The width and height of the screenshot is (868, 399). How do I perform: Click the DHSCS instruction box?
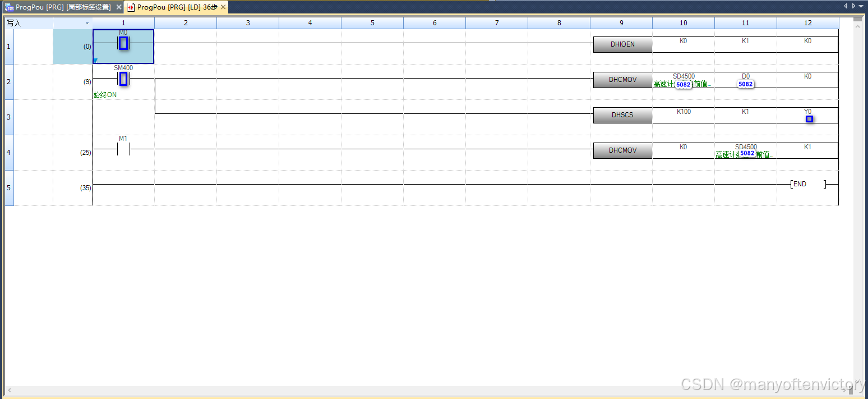click(x=622, y=115)
